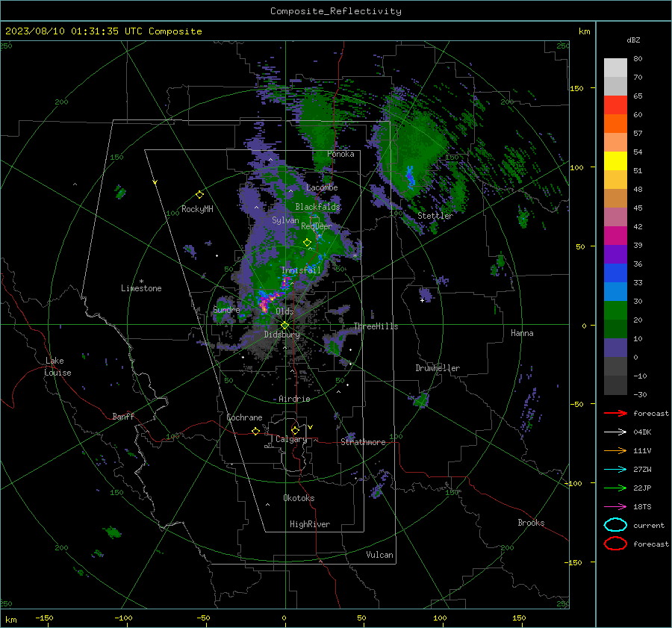Click the Ponoka town label
The image size is (672, 628).
(x=340, y=154)
